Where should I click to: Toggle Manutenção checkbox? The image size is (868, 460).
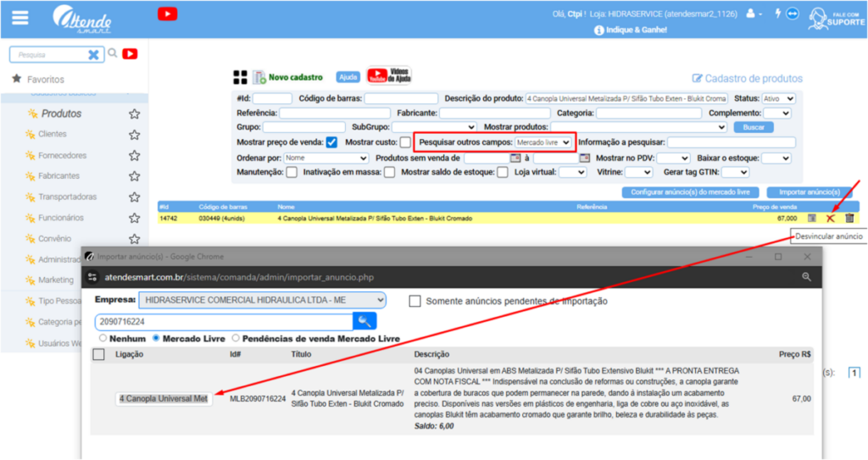point(292,172)
